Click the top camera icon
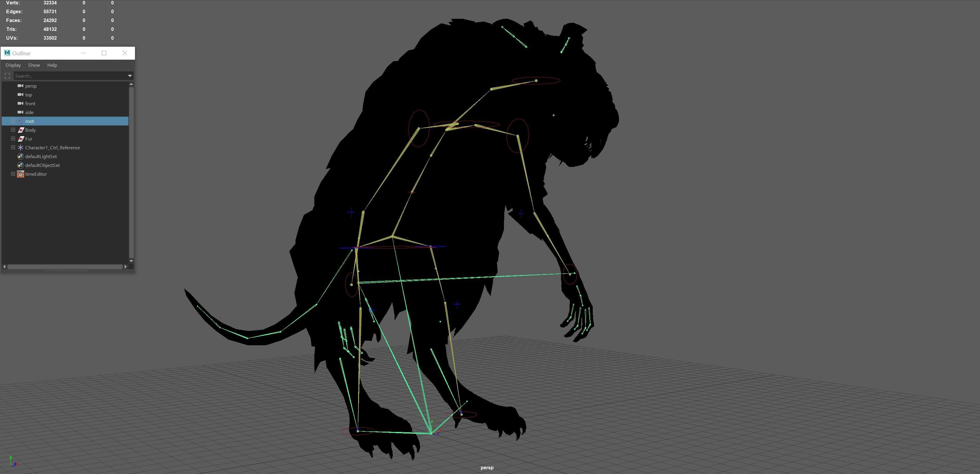Image resolution: width=980 pixels, height=474 pixels. coord(21,95)
